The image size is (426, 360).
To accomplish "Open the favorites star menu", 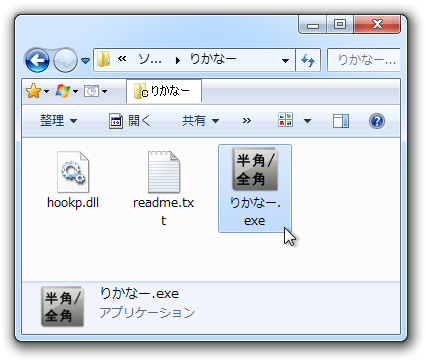I will 33,91.
